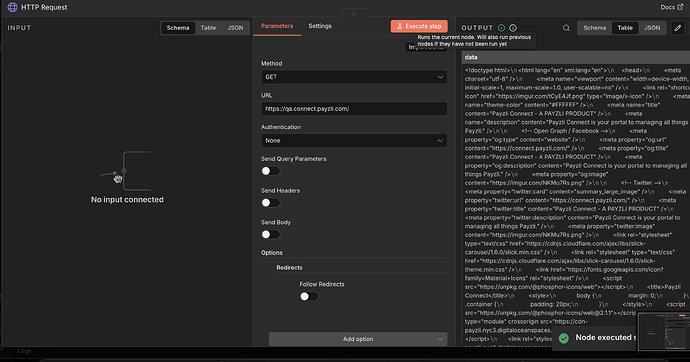
Task: Click the No input connected text
Action: point(127,200)
